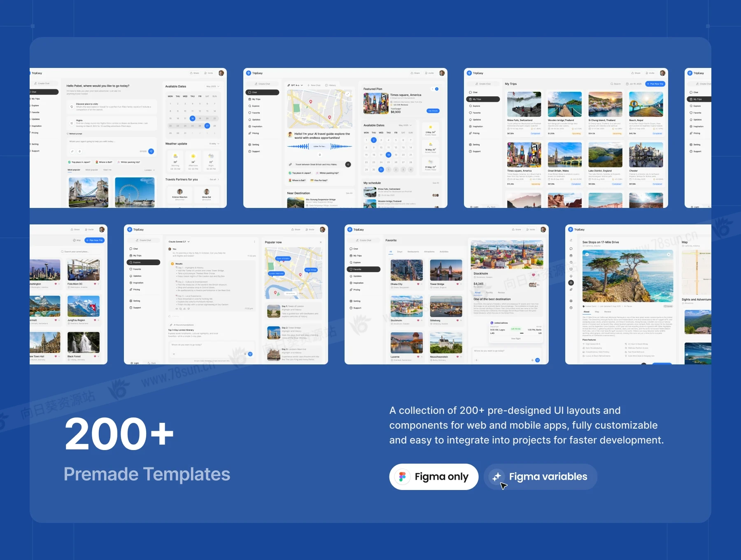The image size is (741, 560).
Task: Click the expand icon on the GPT 4-o map
Action: (348, 94)
